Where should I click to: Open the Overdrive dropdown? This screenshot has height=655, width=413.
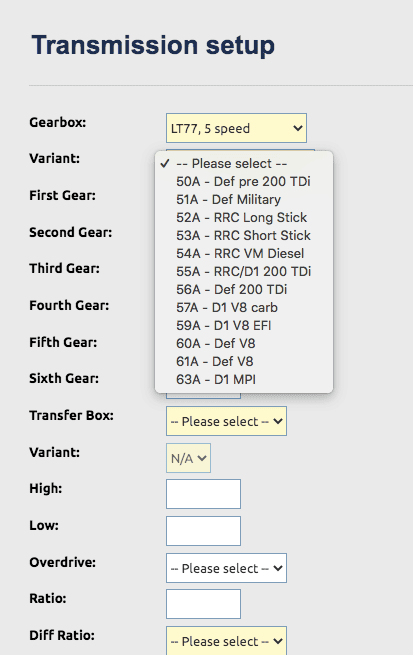coord(226,568)
